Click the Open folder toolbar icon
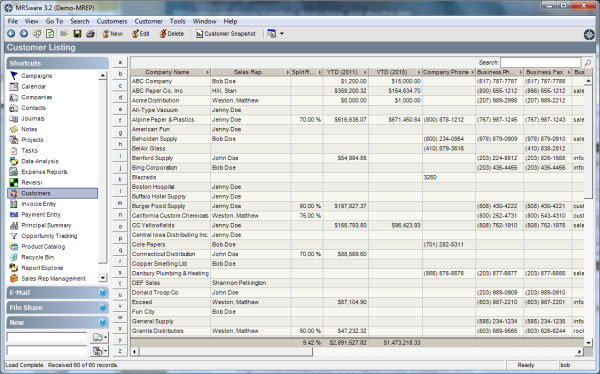The image size is (600, 374). [x=64, y=34]
